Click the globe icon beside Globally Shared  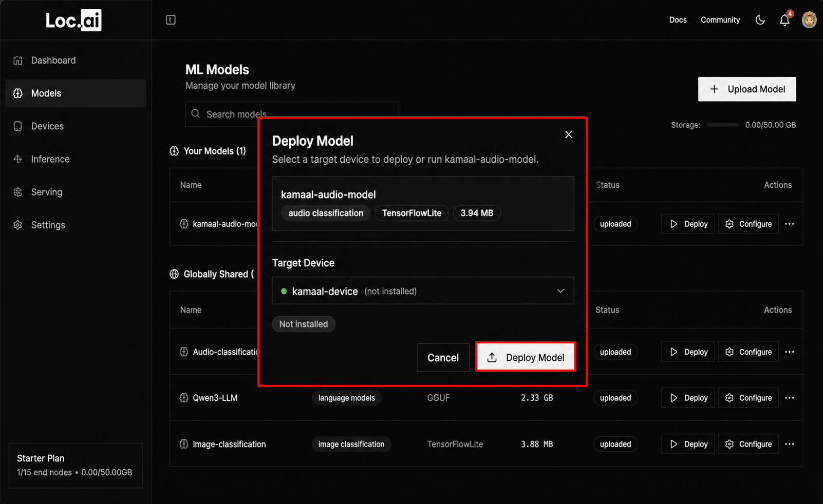(x=174, y=275)
